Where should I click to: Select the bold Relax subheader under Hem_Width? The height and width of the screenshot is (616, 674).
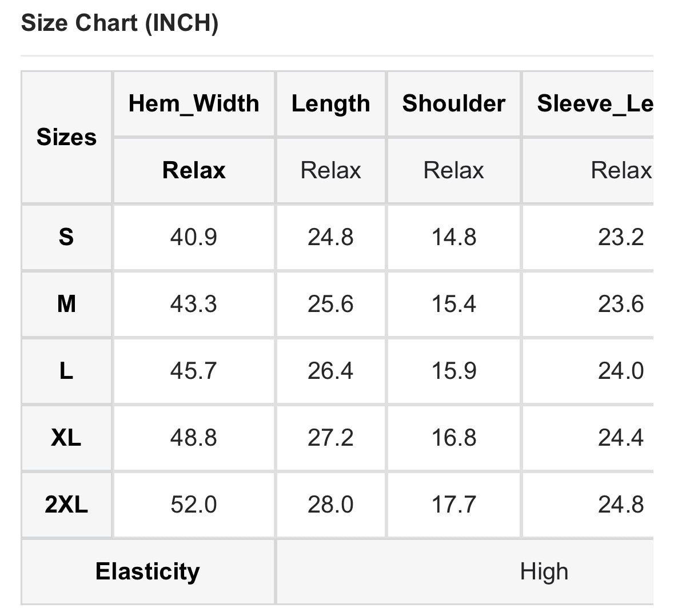coord(194,170)
